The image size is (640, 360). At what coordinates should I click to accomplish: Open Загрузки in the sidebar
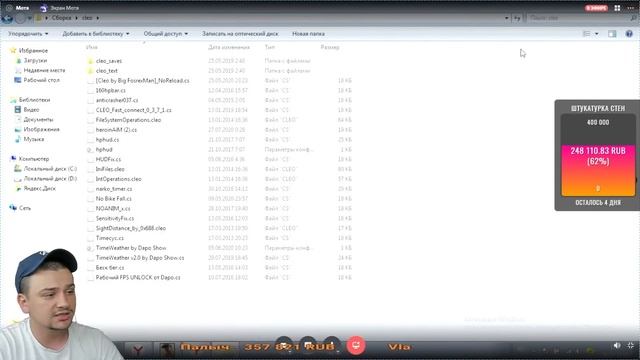click(x=35, y=60)
